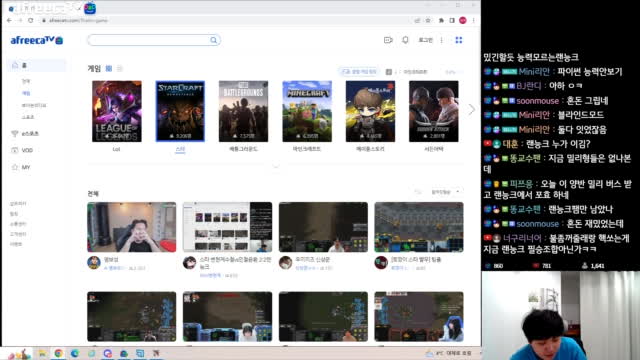Select the Sudden Attack game cover
640x360 pixels.
(433, 111)
